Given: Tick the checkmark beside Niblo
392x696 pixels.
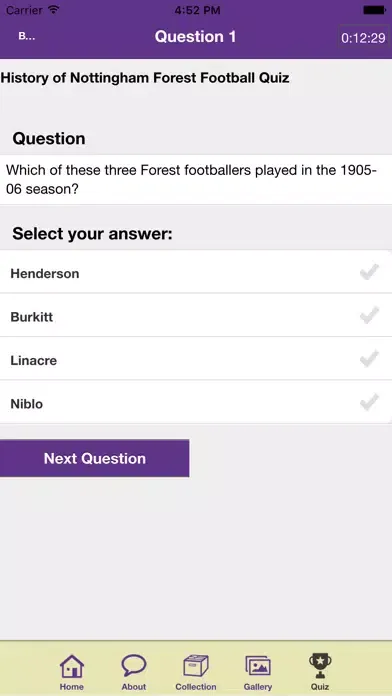Looking at the screenshot, I should coord(369,403).
